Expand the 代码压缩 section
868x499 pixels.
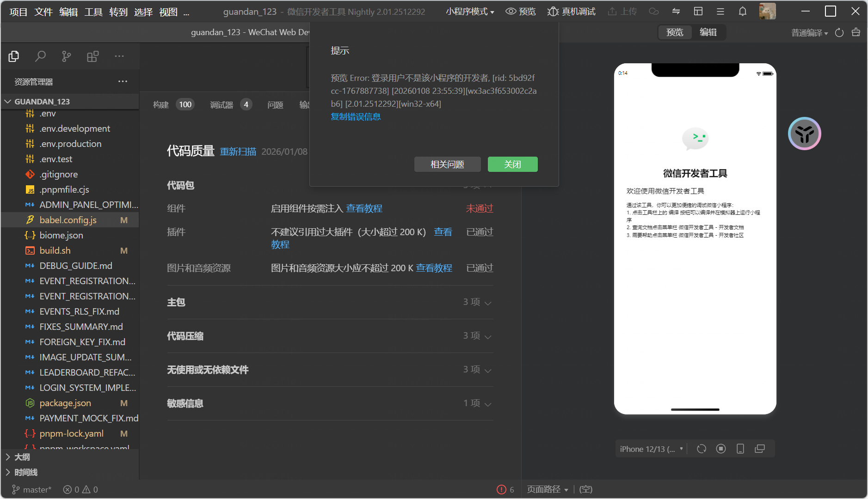[x=330, y=336]
